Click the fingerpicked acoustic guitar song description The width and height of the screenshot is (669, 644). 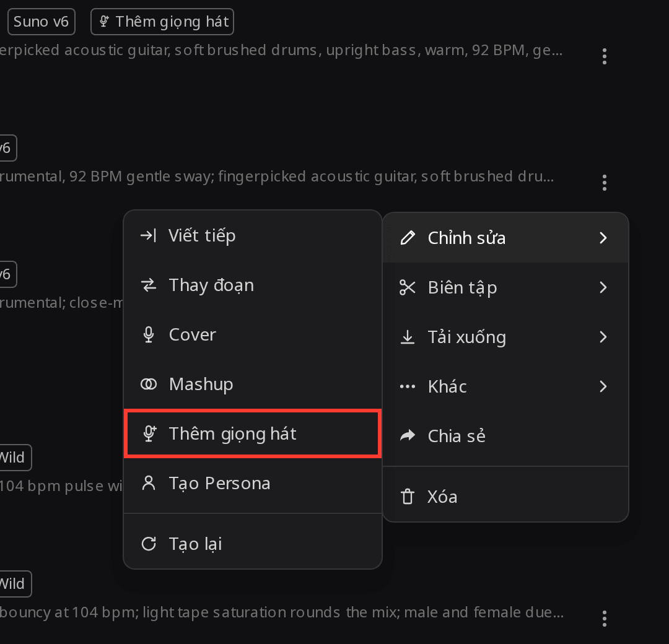(x=281, y=50)
